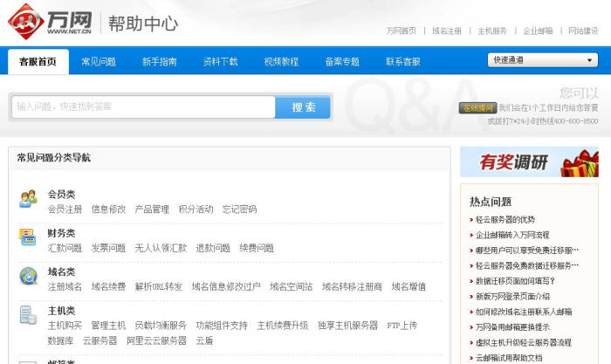Follow the 万网首页 top link
611x364 pixels.
tap(402, 31)
